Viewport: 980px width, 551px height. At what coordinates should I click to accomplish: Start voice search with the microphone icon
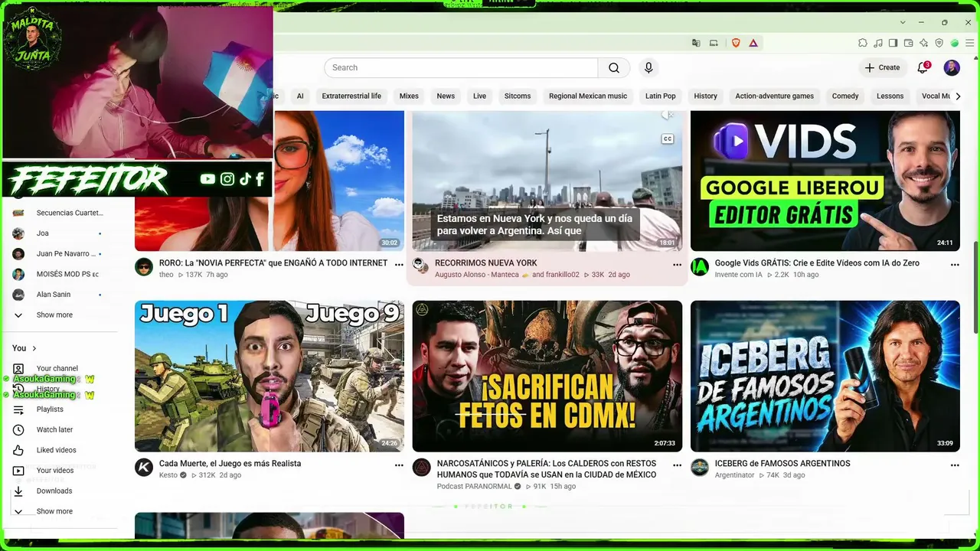pos(648,68)
